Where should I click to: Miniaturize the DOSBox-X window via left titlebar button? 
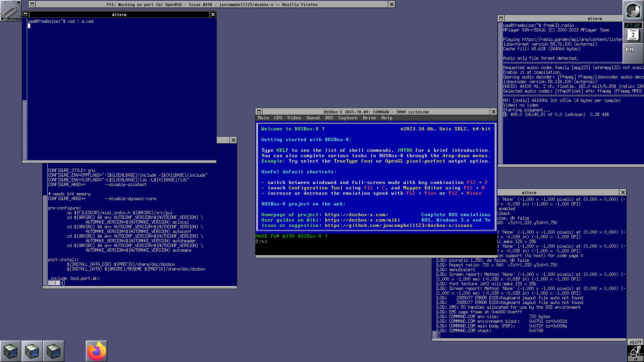(x=259, y=112)
